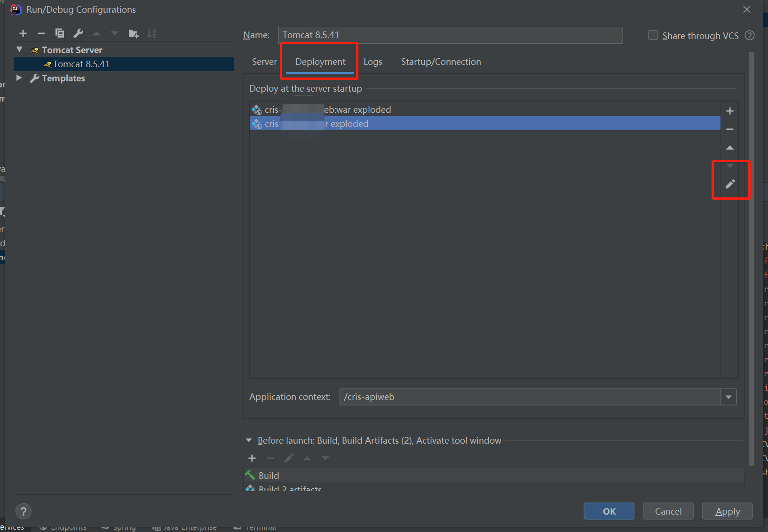This screenshot has height=532, width=768.
Task: Add new configuration with plus icon
Action: tap(23, 33)
